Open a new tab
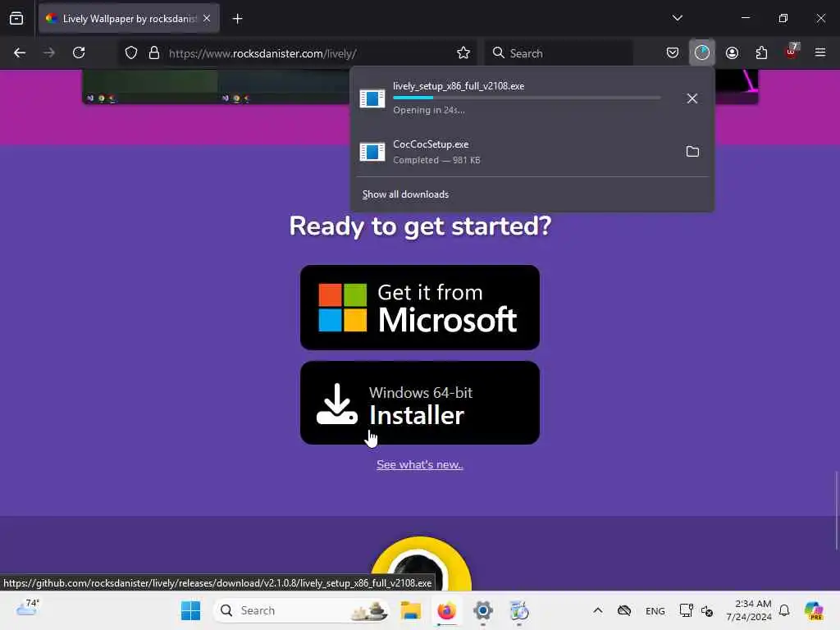Image resolution: width=840 pixels, height=630 pixels. point(237,19)
